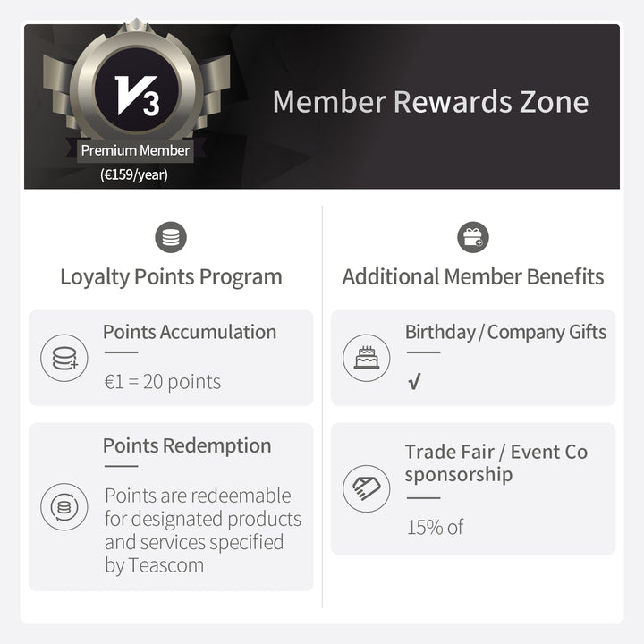The width and height of the screenshot is (644, 644).
Task: Click the Trade Fair sponsorship ticket icon
Action: coord(367,488)
